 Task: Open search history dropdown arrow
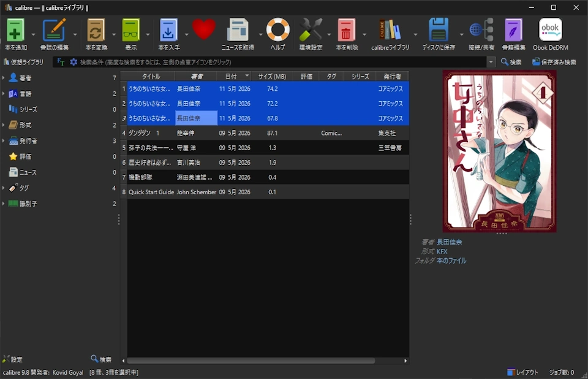click(x=491, y=62)
